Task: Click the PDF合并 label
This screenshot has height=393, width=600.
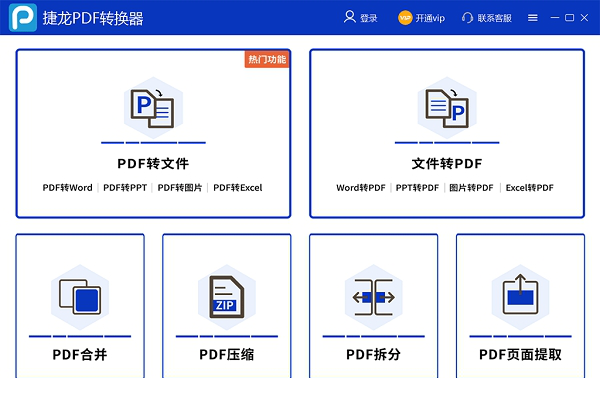Action: (80, 355)
